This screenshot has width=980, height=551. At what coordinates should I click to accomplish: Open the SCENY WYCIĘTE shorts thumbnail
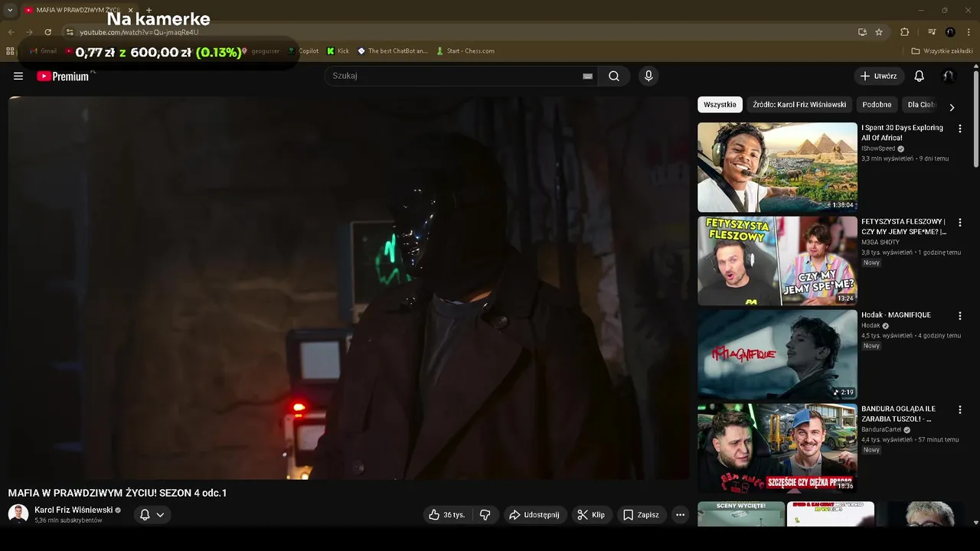(x=741, y=514)
